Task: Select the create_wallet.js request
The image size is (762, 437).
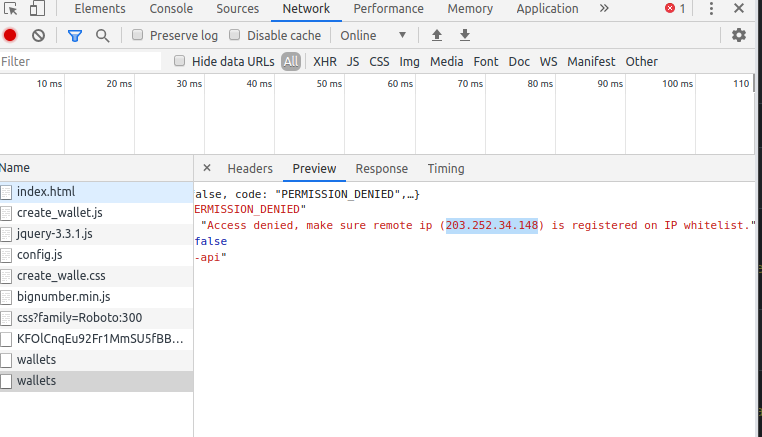Action: 96,213
